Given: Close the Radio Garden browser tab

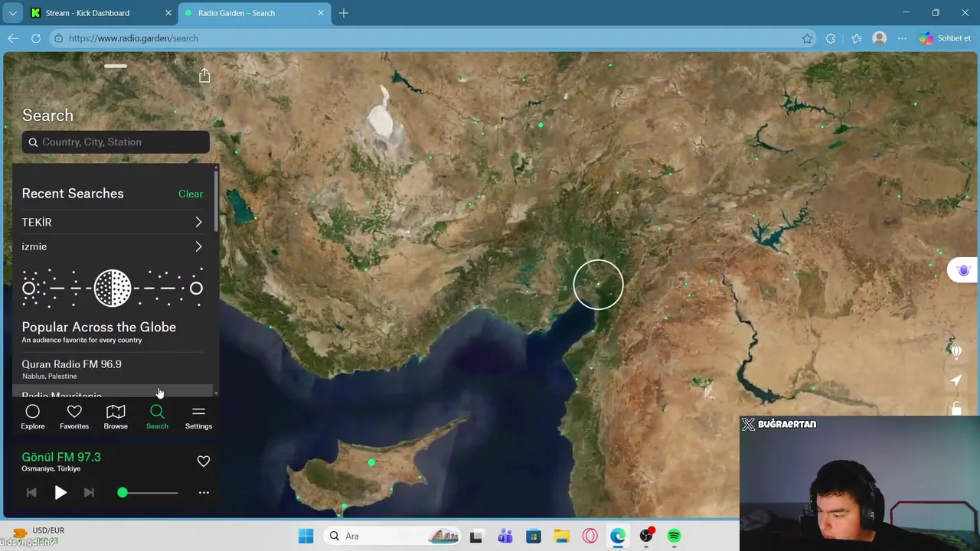Looking at the screenshot, I should (322, 13).
